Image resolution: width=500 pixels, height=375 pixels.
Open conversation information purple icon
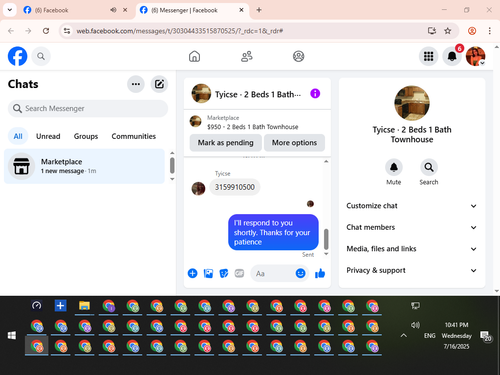tap(315, 94)
